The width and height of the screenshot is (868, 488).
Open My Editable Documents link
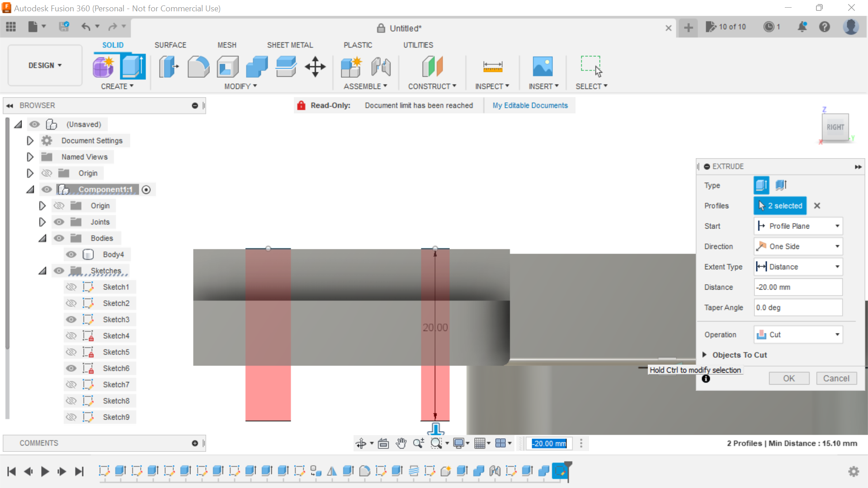coord(530,105)
